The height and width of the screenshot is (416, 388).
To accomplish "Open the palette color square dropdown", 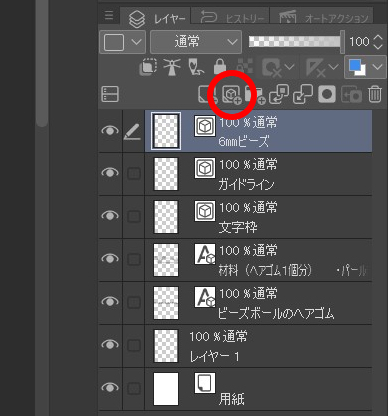I will 122,42.
